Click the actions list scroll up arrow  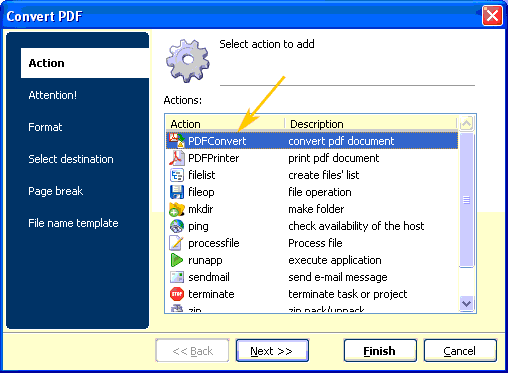click(x=466, y=124)
